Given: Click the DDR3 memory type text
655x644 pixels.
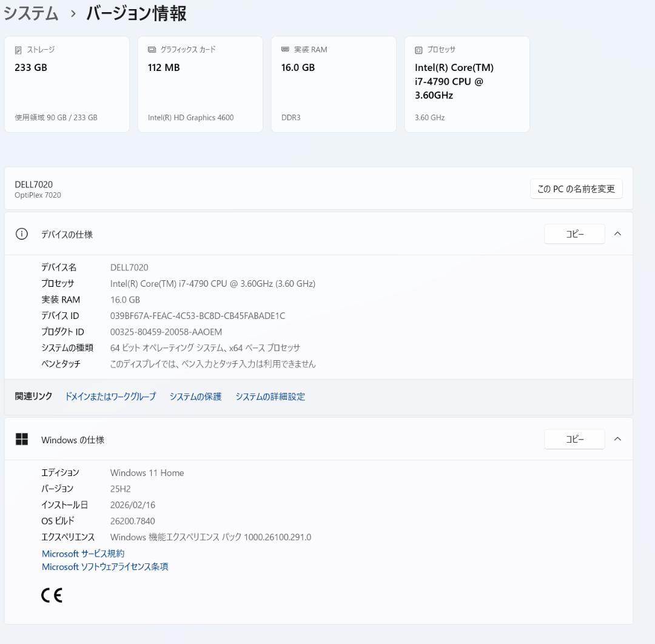Looking at the screenshot, I should coord(291,118).
